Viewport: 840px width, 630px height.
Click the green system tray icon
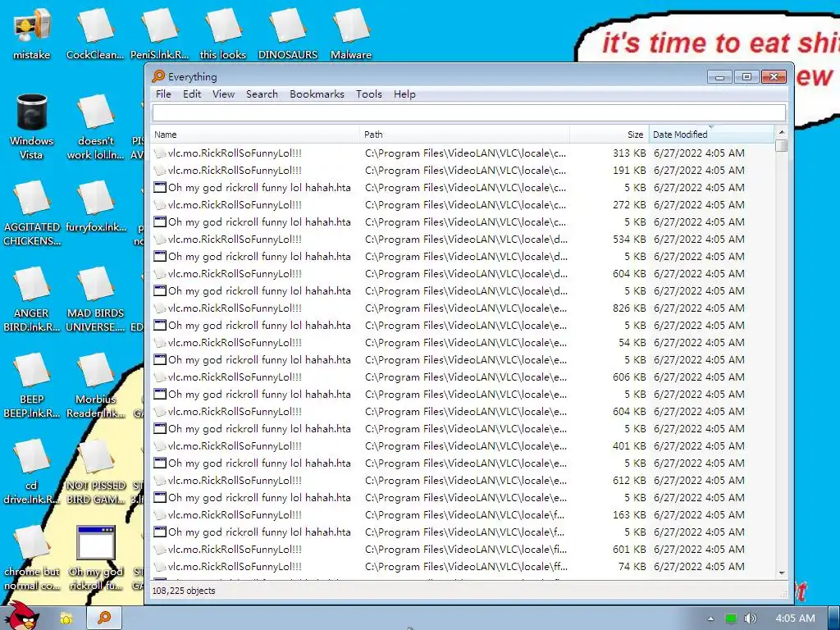pyautogui.click(x=731, y=619)
